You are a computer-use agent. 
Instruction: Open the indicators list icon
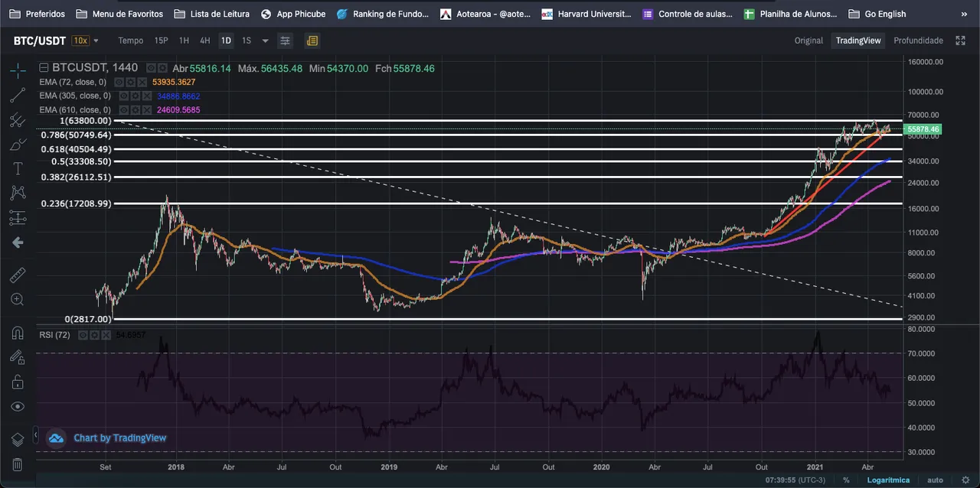[312, 41]
